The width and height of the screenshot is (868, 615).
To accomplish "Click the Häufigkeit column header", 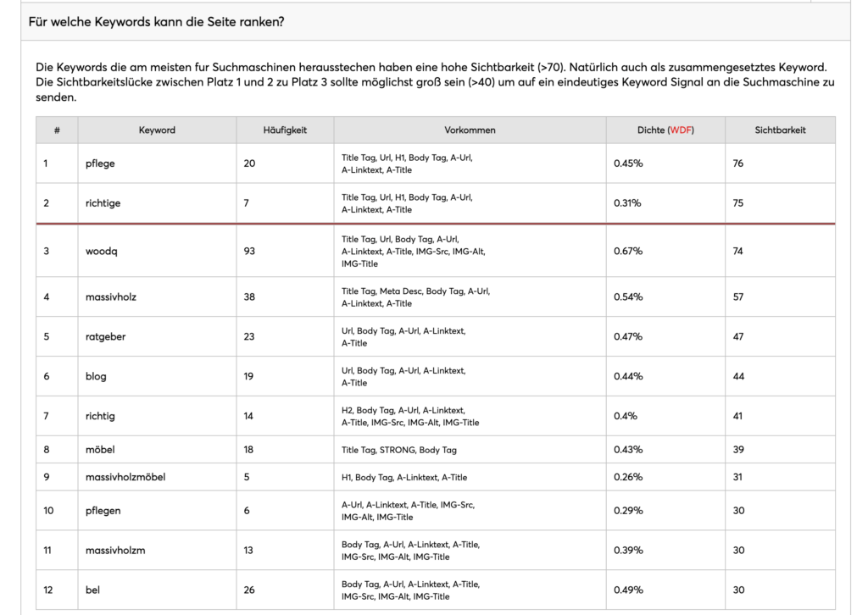I will tap(285, 130).
